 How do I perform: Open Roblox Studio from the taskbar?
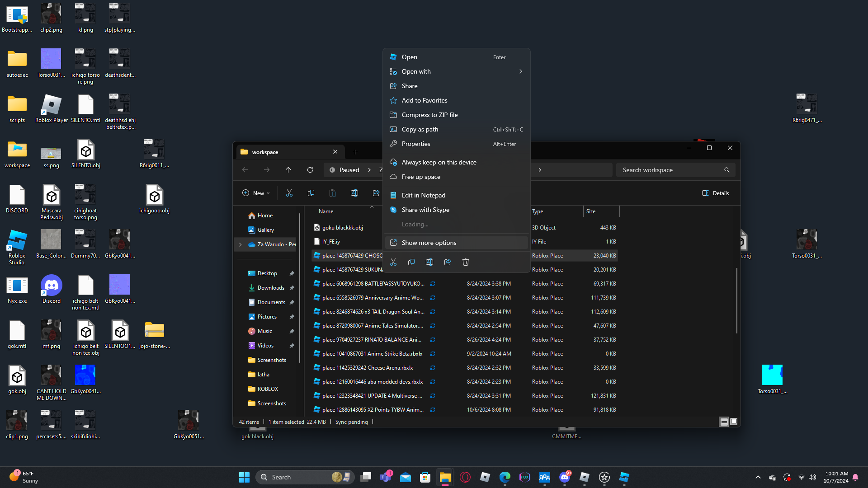tap(624, 477)
